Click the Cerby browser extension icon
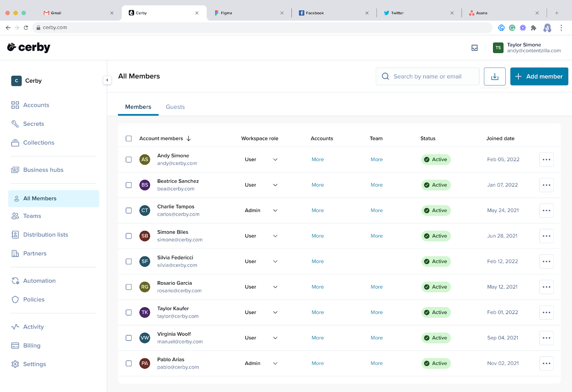 [502, 28]
